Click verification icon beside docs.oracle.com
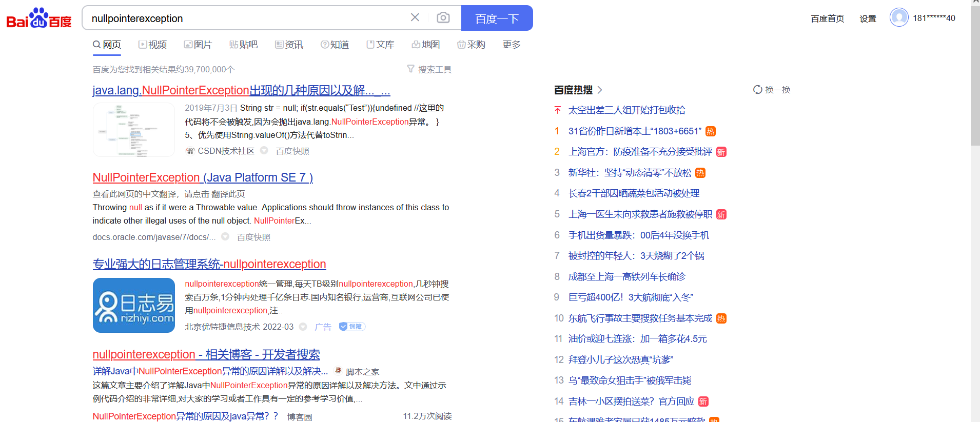 click(x=225, y=236)
